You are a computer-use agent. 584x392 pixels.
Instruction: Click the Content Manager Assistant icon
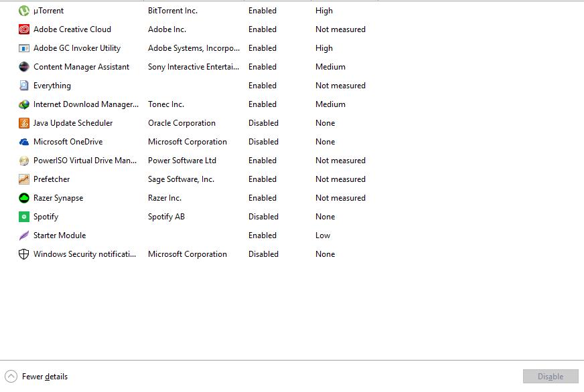click(24, 67)
